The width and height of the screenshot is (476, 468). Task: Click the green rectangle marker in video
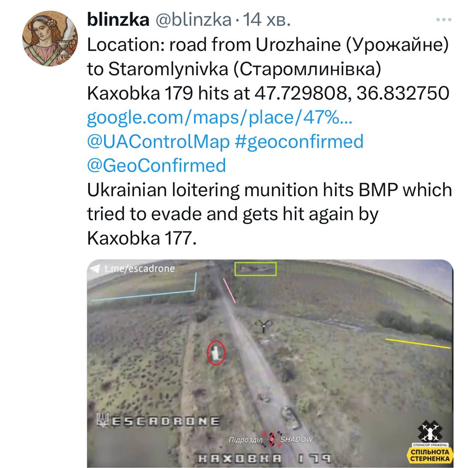[x=255, y=269]
